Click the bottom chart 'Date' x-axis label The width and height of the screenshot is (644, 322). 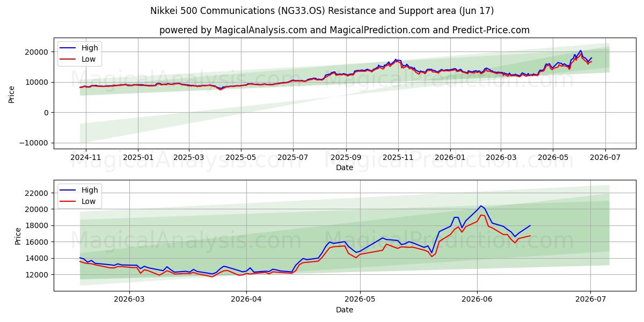tap(345, 310)
